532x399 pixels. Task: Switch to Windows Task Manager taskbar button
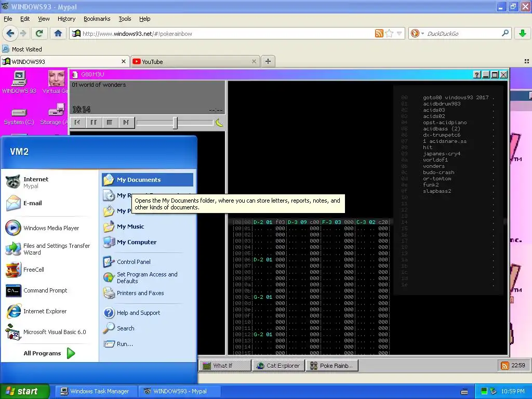pyautogui.click(x=97, y=391)
